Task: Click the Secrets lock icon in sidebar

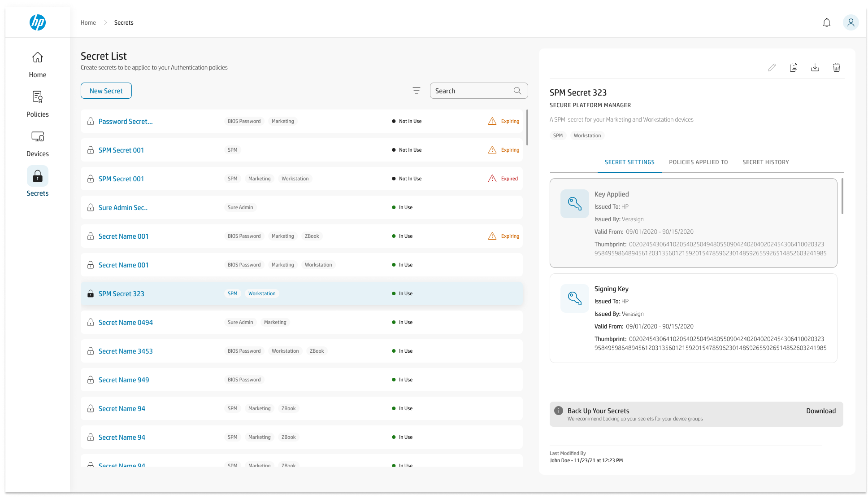Action: [37, 176]
